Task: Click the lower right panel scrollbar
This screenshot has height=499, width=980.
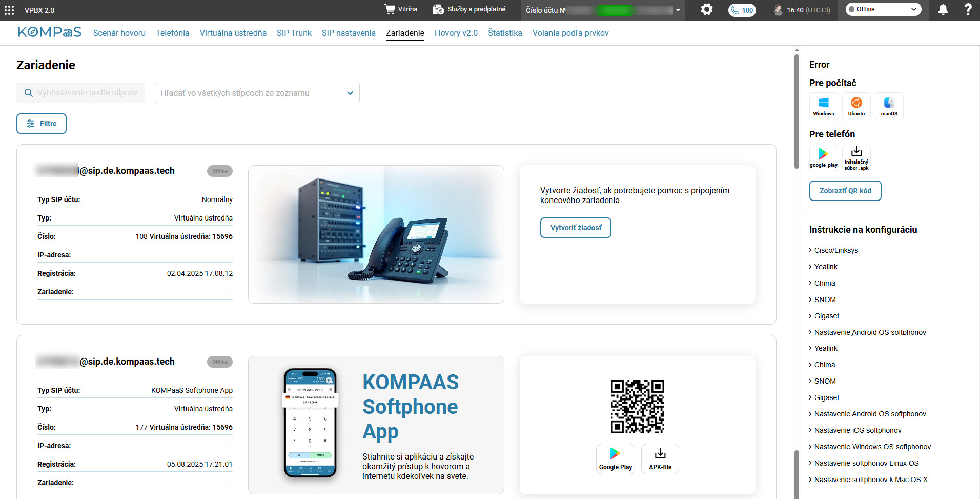Action: pyautogui.click(x=797, y=474)
